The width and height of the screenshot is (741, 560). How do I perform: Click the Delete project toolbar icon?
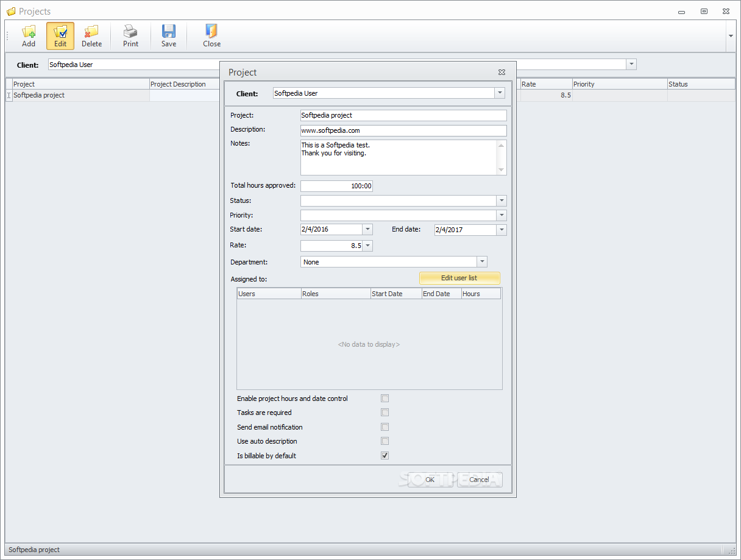click(92, 36)
